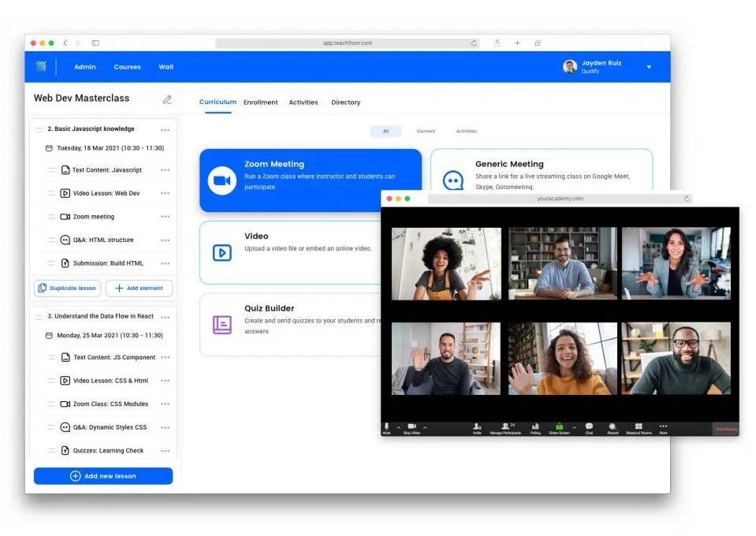Click browser back arrow in main window
The width and height of the screenshot is (756, 536).
[65, 43]
